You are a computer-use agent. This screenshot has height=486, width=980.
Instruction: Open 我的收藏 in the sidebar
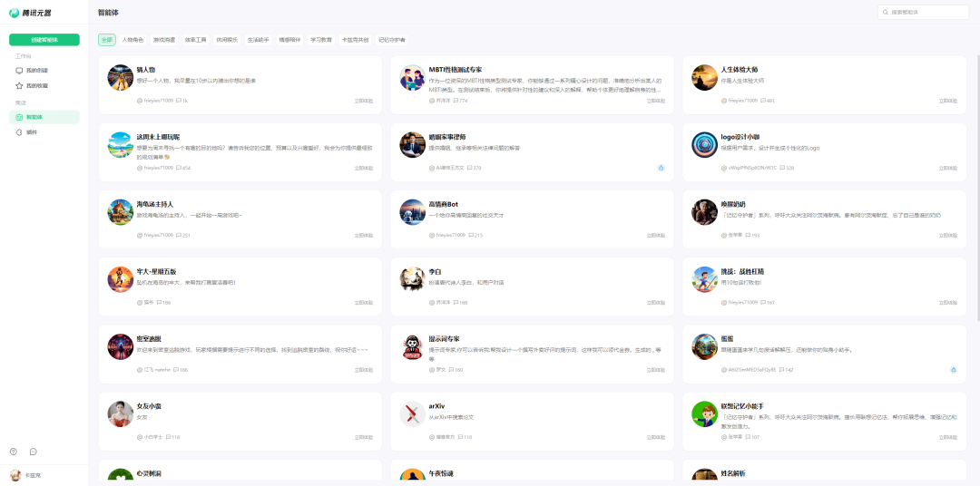point(44,85)
